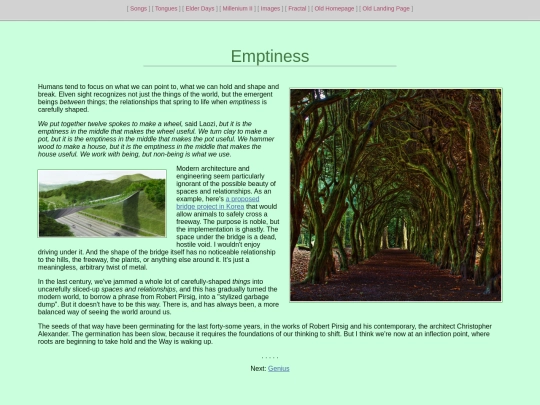The height and width of the screenshot is (405, 540).
Task: Click the Laozi quote 'We put together twelve spokes'
Action: click(156, 139)
